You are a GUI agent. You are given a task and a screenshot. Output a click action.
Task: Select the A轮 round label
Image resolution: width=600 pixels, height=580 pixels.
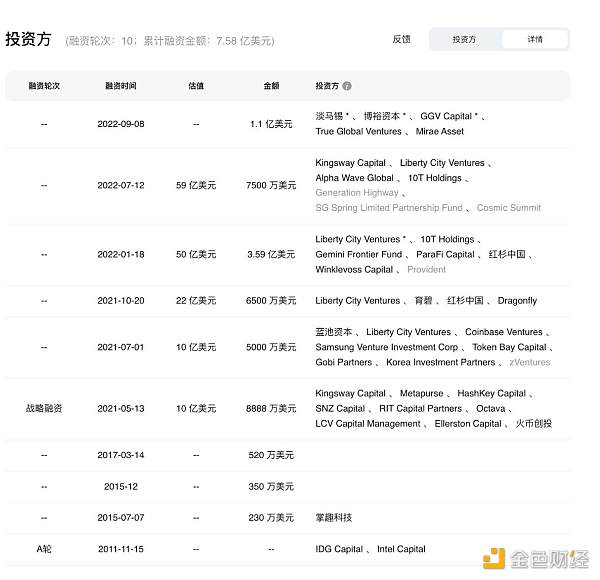click(x=44, y=549)
